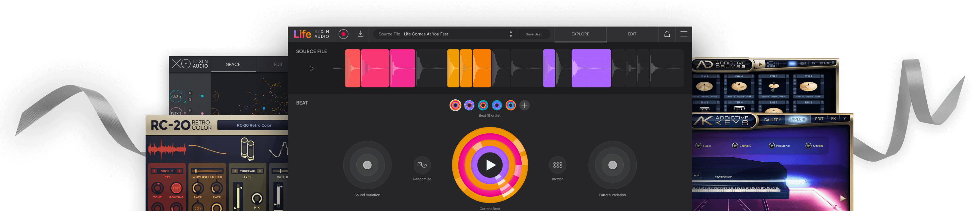Select the first red source slice
980x211 pixels.
coord(353,68)
